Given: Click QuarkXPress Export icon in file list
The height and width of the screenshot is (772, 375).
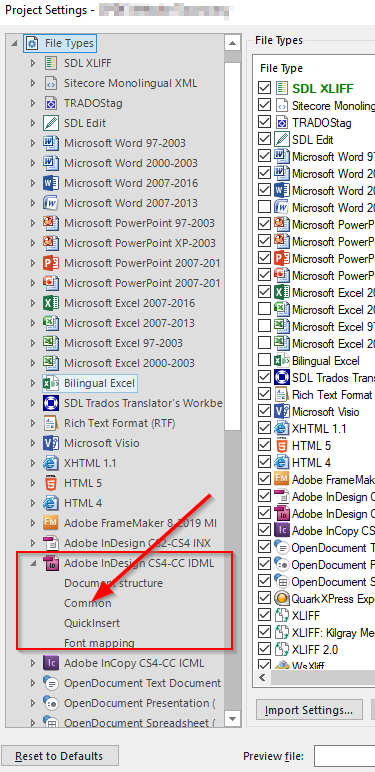Looking at the screenshot, I should click(x=281, y=598).
